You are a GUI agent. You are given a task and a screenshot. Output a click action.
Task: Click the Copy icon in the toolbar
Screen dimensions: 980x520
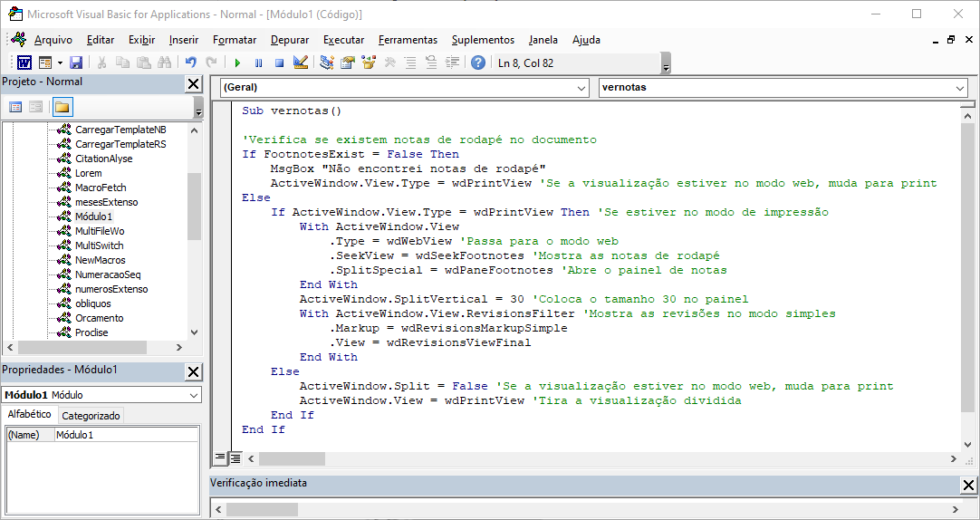[122, 63]
